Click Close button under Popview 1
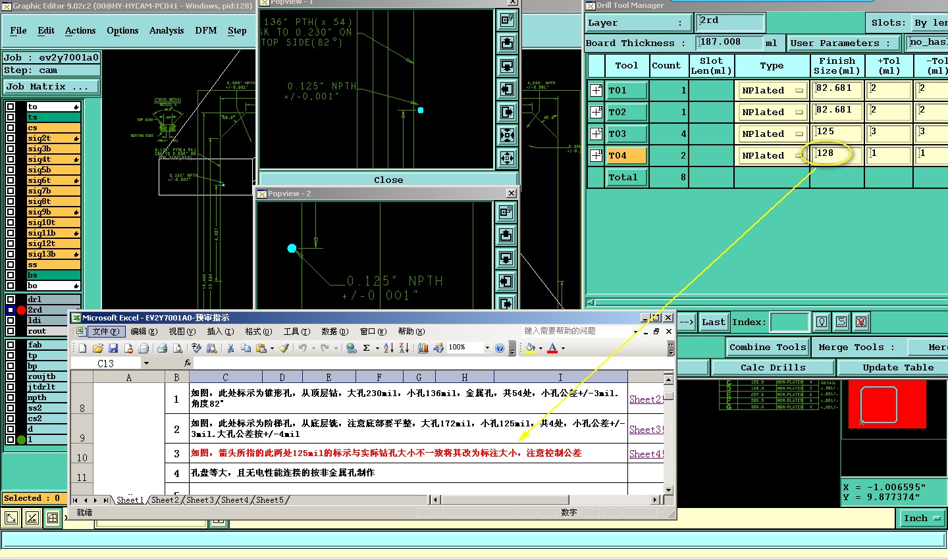948x560 pixels. click(x=388, y=180)
